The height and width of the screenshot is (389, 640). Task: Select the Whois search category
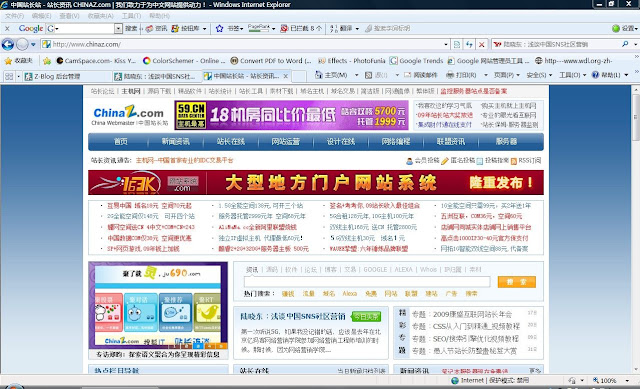[x=428, y=269]
